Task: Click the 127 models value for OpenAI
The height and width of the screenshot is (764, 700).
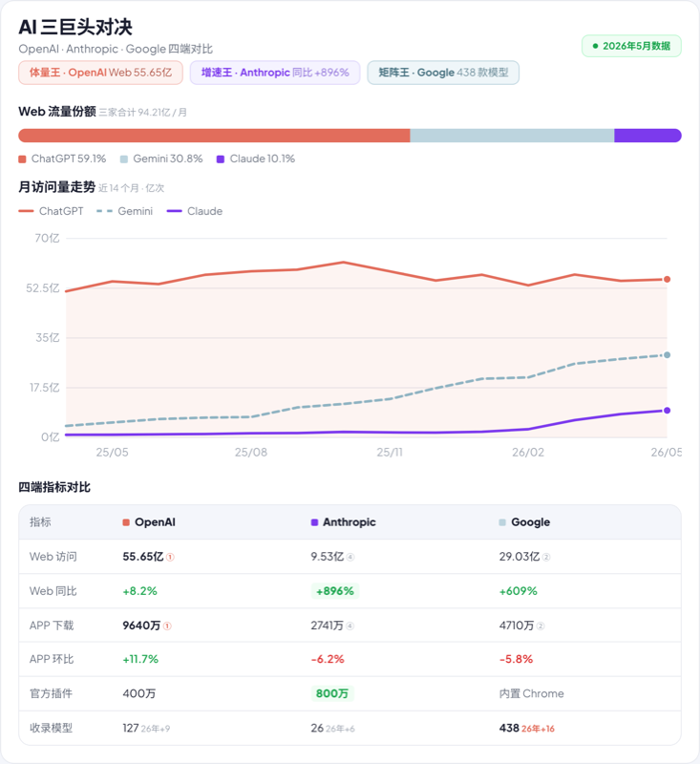Action: click(131, 728)
